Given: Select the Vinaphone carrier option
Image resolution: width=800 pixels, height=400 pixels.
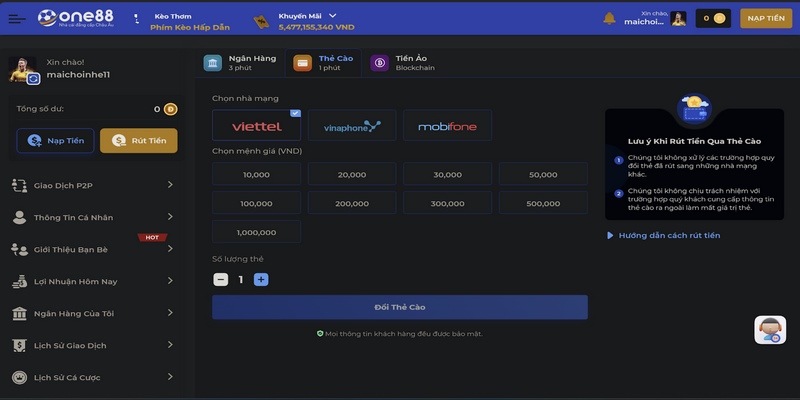Looking at the screenshot, I should click(352, 125).
